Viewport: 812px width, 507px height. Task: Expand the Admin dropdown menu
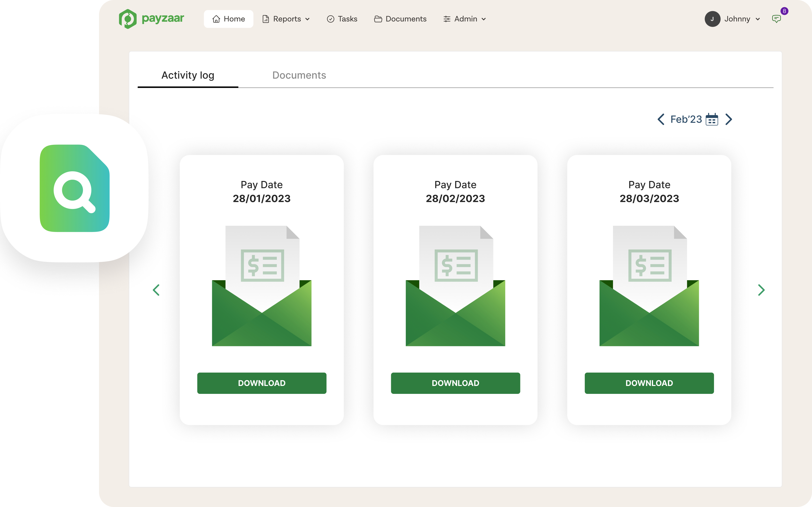(x=465, y=19)
